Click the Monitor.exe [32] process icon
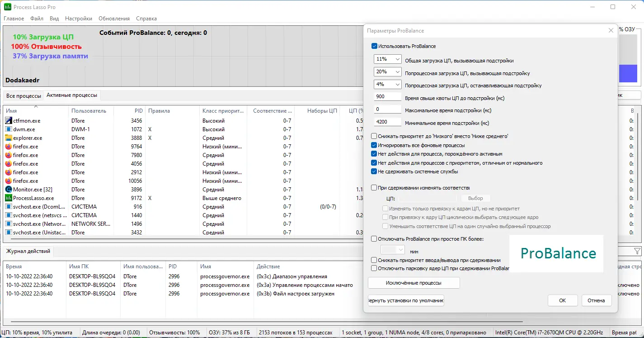The width and height of the screenshot is (644, 338). pos(9,190)
